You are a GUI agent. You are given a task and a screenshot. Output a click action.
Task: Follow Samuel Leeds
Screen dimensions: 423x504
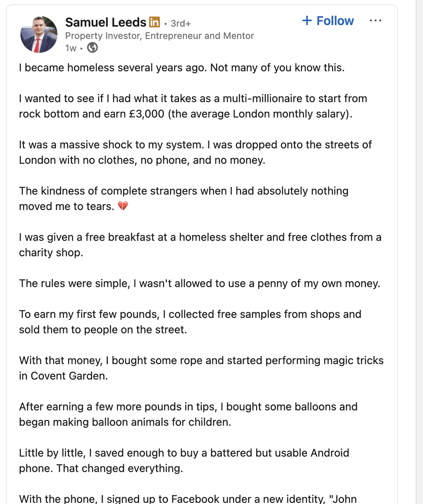[x=328, y=20]
